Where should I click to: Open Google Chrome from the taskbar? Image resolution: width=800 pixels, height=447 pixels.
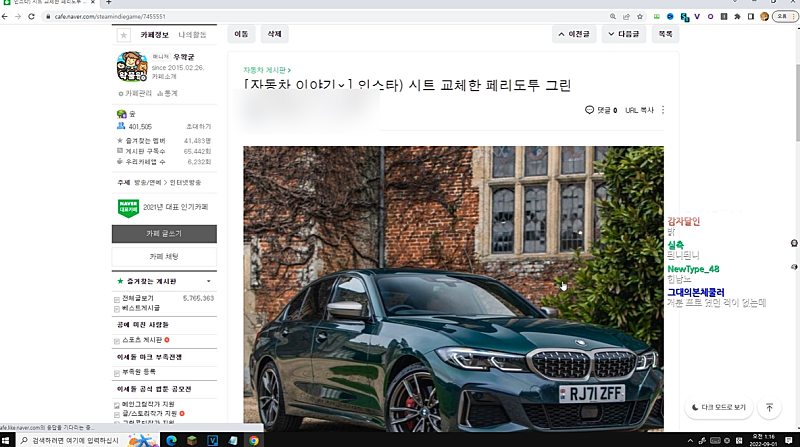click(254, 440)
